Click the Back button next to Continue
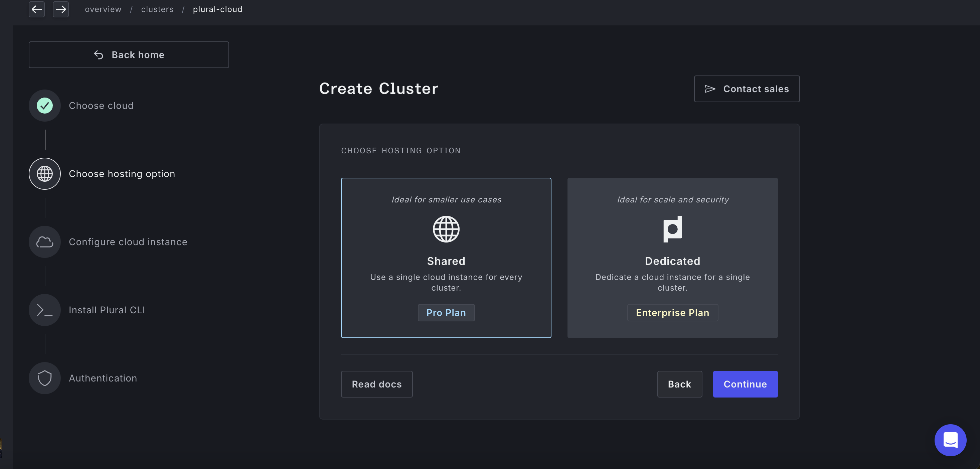 [679, 384]
